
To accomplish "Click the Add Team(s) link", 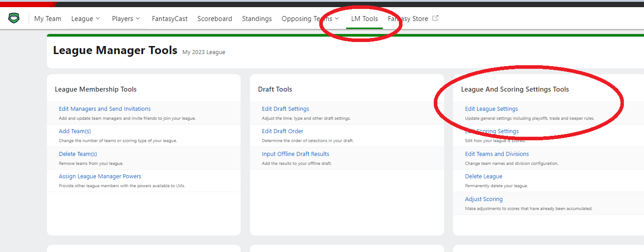I will point(75,131).
